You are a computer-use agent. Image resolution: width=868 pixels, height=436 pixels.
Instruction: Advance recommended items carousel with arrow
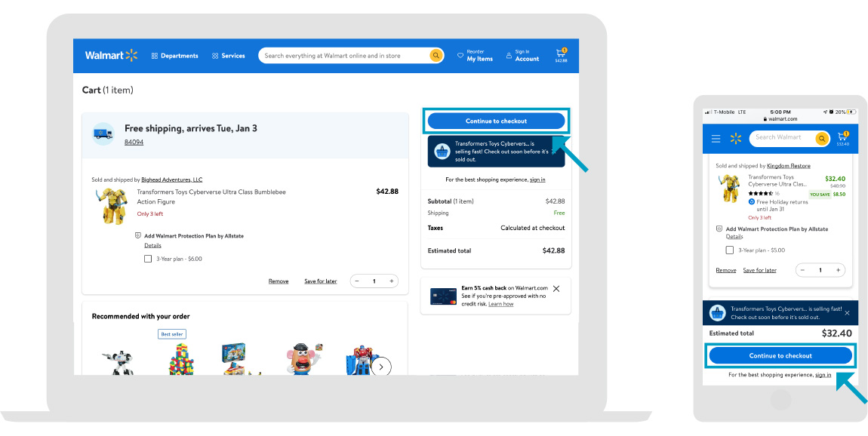(381, 367)
